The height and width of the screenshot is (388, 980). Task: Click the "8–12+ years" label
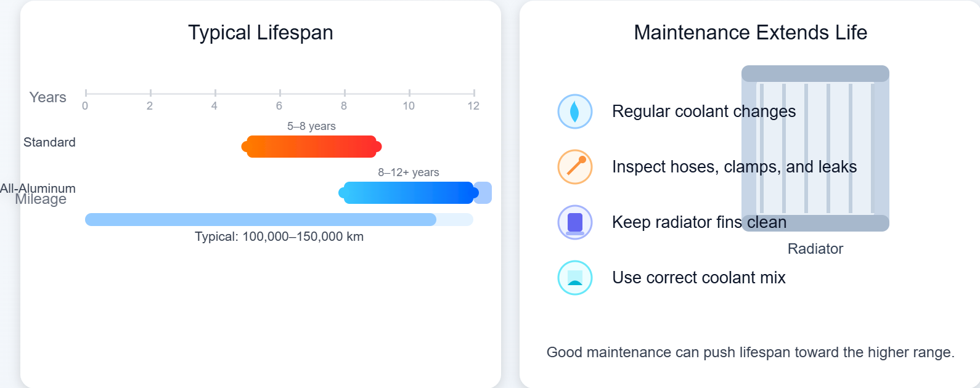(x=408, y=172)
